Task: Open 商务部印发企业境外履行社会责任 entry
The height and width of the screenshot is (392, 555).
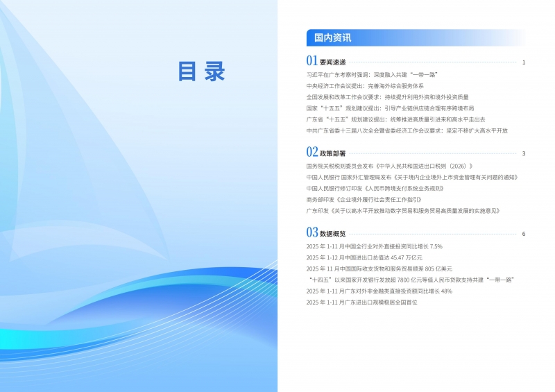Action: coord(363,199)
